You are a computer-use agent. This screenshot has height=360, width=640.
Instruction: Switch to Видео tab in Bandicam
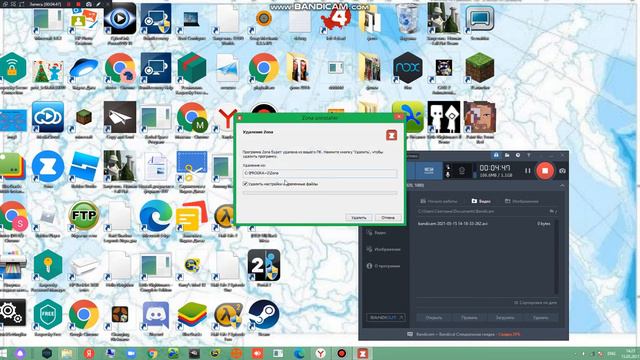(x=481, y=201)
